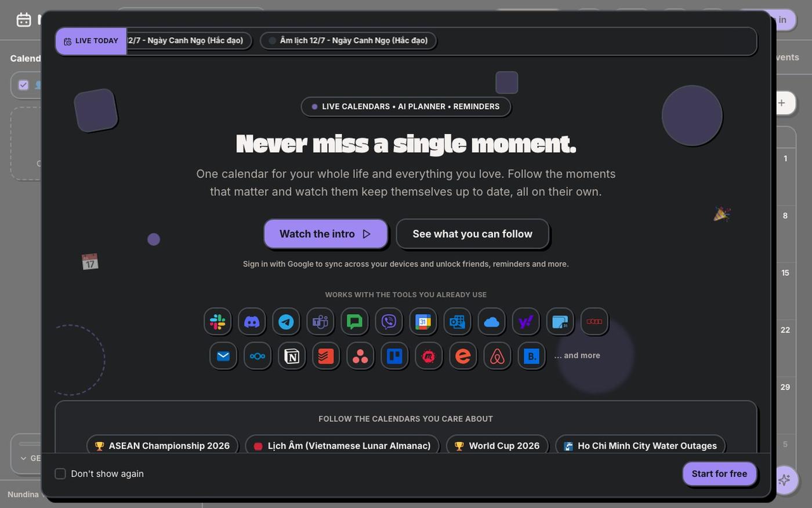Toggle the calendar checkbox in left sidebar
The width and height of the screenshot is (812, 508).
pyautogui.click(x=23, y=85)
